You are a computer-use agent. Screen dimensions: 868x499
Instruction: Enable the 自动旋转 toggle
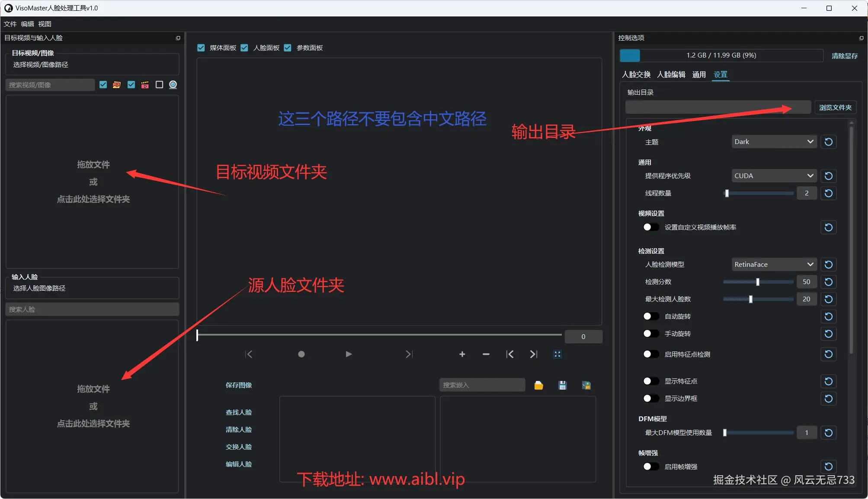point(650,316)
